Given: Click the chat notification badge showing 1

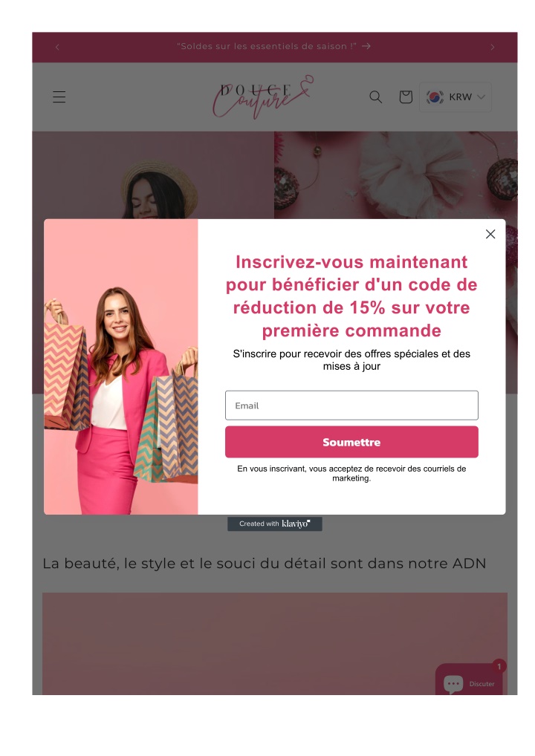Looking at the screenshot, I should point(499,666).
